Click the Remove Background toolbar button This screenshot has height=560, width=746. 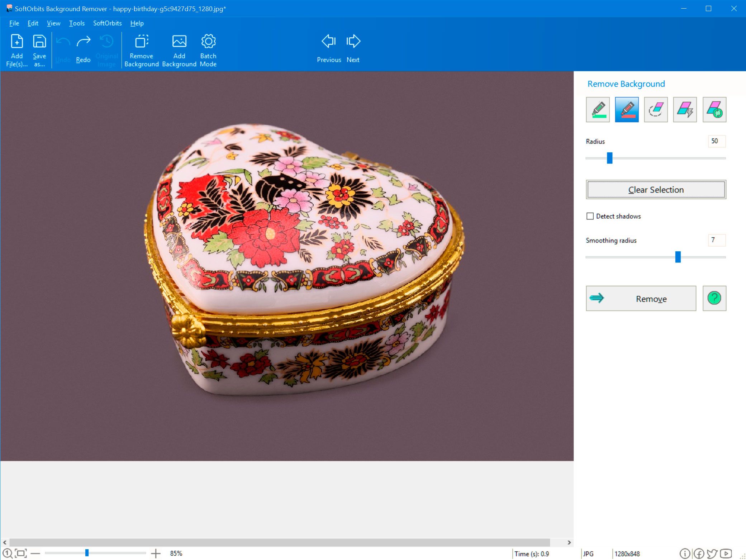pyautogui.click(x=141, y=50)
